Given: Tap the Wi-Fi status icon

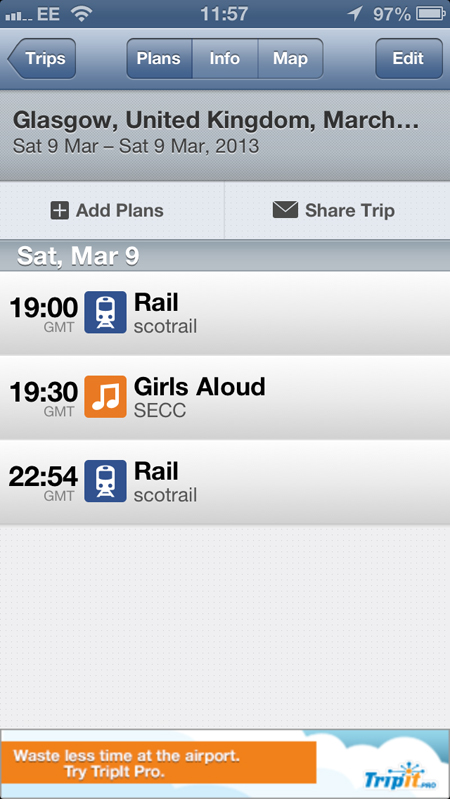Looking at the screenshot, I should pyautogui.click(x=81, y=14).
